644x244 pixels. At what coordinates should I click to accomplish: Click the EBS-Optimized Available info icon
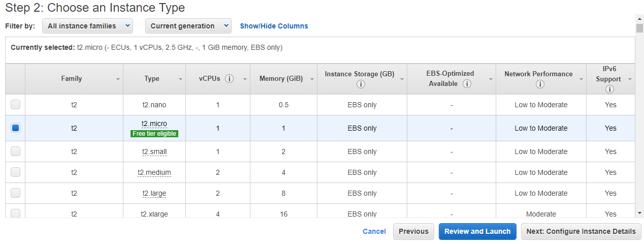tap(467, 83)
